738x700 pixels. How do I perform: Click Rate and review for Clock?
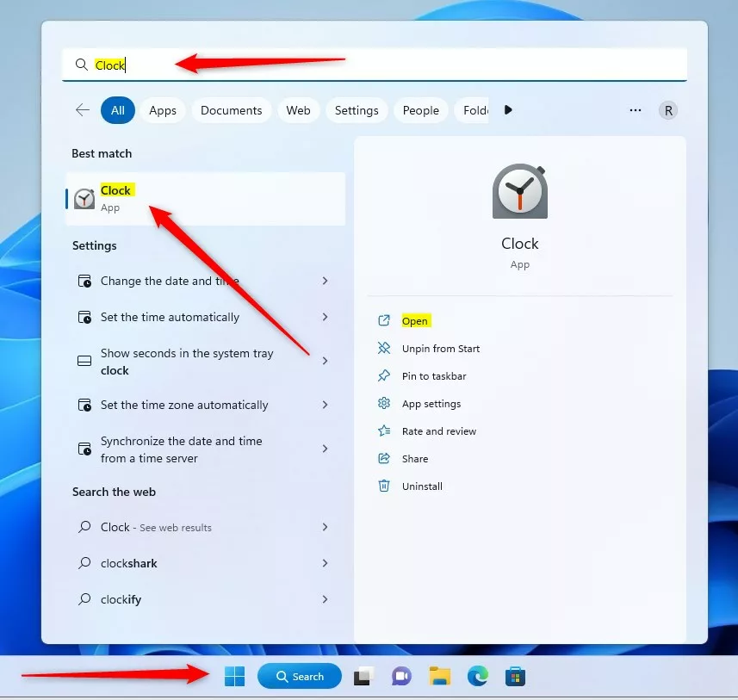(x=437, y=431)
